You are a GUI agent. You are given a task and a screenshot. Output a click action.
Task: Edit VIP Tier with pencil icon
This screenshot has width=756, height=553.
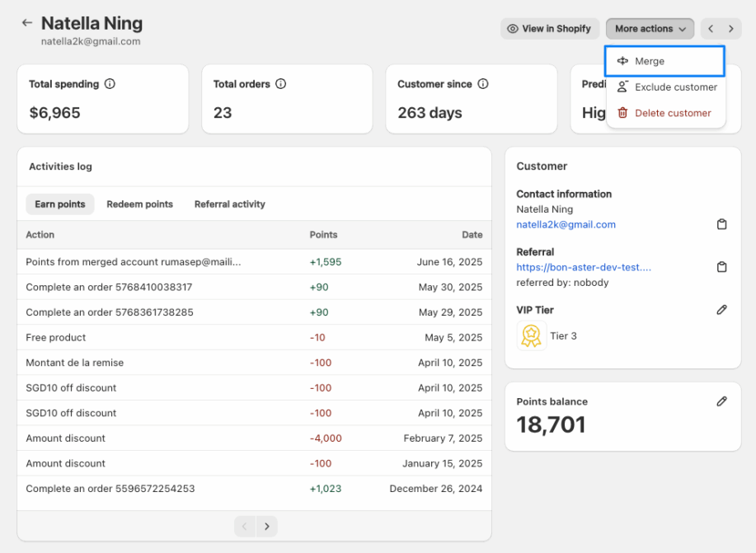tap(721, 310)
